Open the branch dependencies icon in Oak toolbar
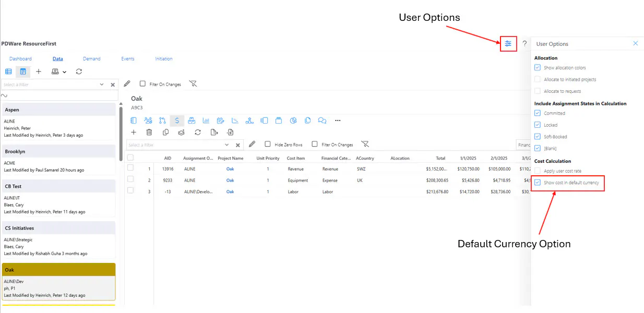644x313 pixels. 162,121
